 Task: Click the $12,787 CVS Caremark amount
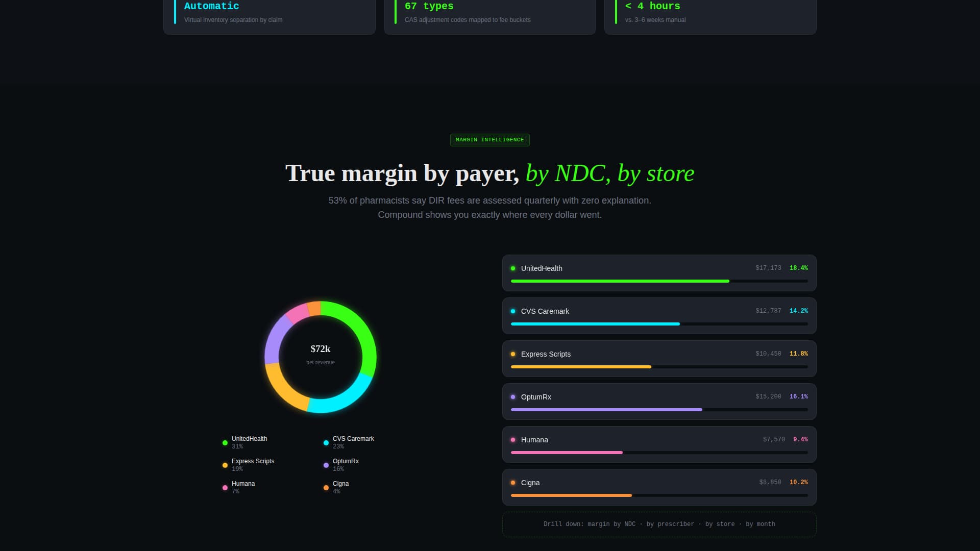(x=768, y=311)
